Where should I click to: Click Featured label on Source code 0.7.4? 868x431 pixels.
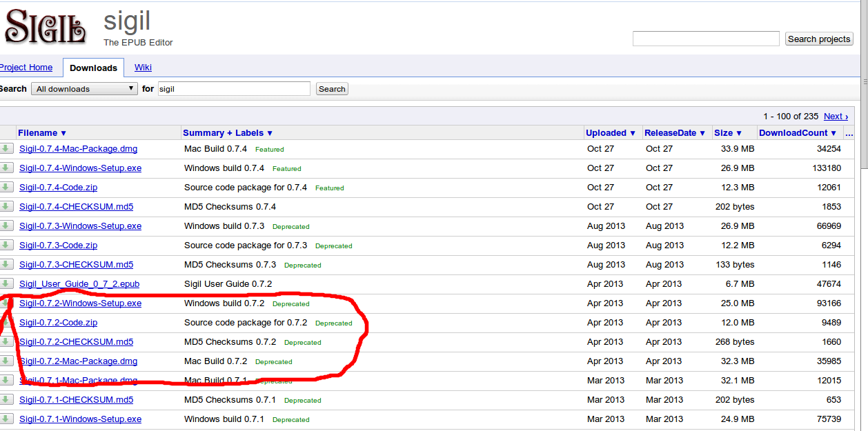[329, 188]
